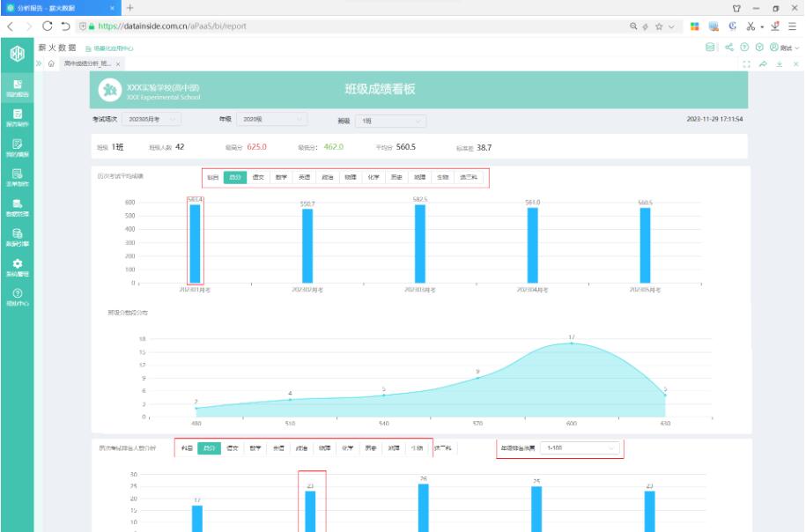The height and width of the screenshot is (532, 806).
Task: Open the 考试场次 exam session dropdown
Action: (152, 119)
